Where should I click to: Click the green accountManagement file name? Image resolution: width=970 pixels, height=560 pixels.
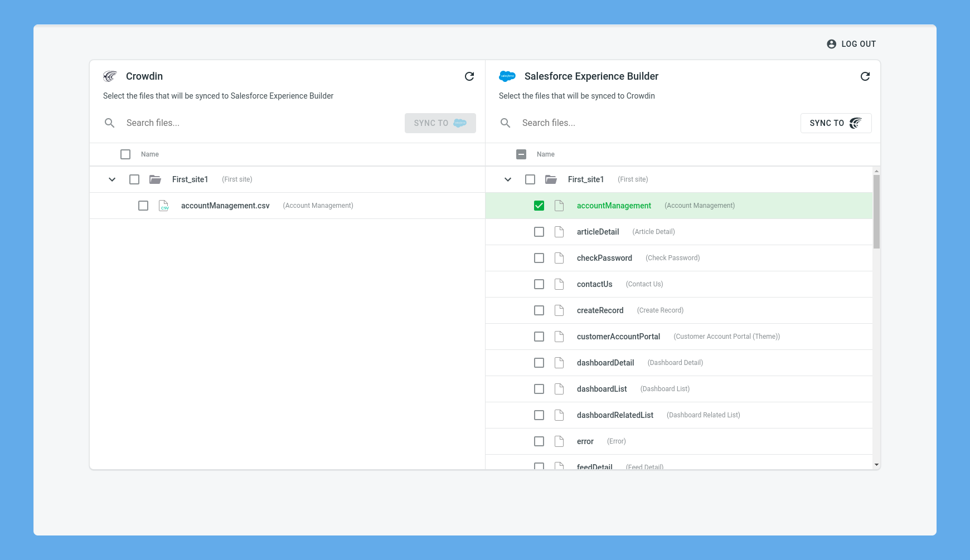614,206
